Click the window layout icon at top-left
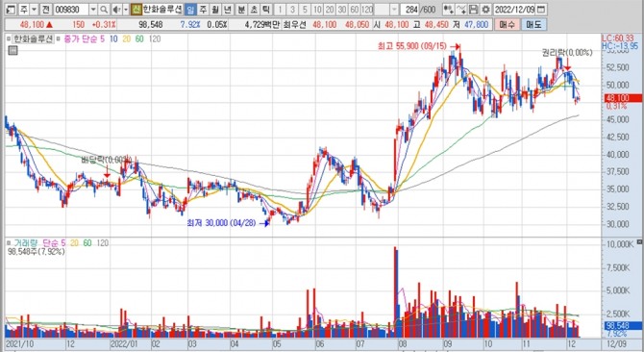644x352 pixels. [11, 10]
